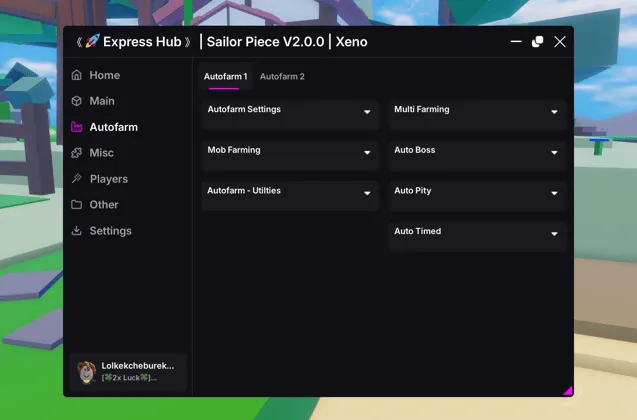Minimize the Express Hub window
Image resolution: width=637 pixels, height=420 pixels.
pyautogui.click(x=516, y=42)
